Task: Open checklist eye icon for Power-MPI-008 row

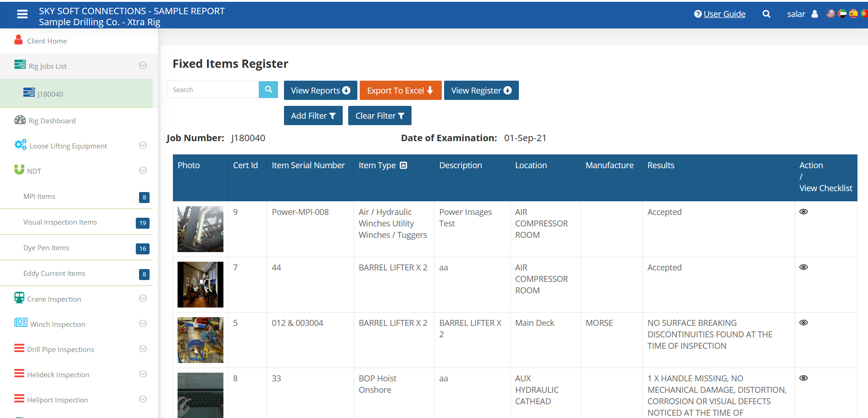Action: click(803, 211)
